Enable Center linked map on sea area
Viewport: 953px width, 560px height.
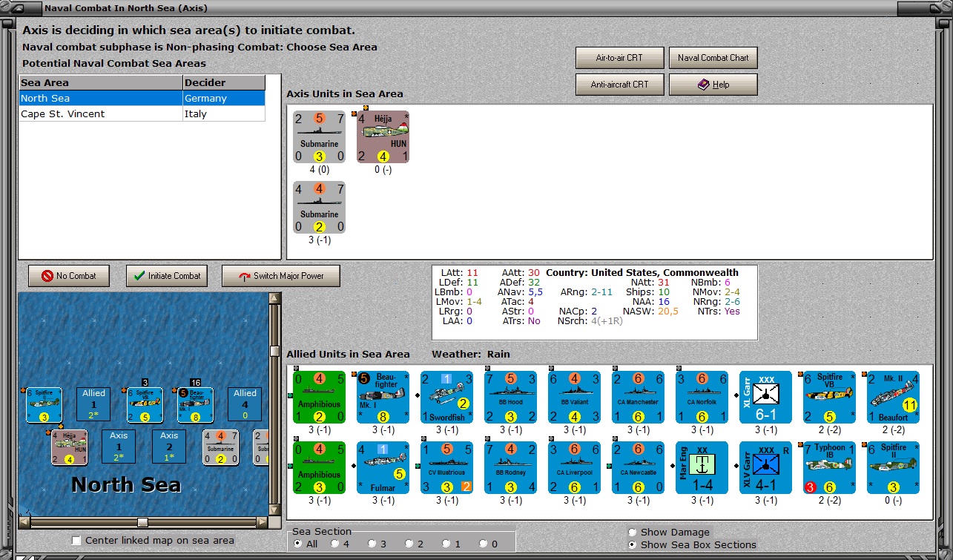(76, 541)
